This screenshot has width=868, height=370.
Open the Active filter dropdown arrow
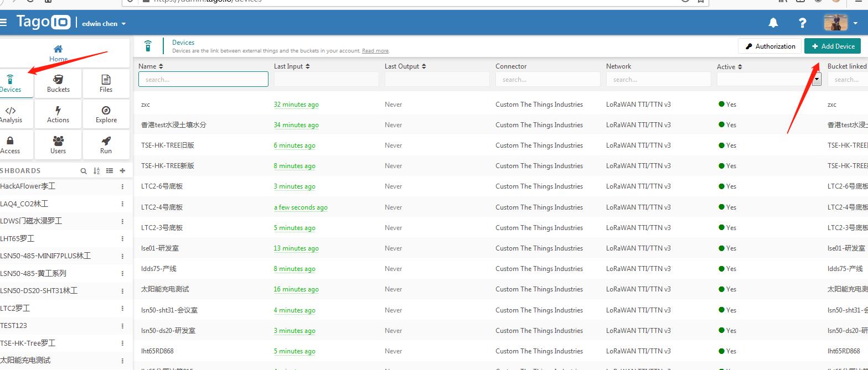pos(817,80)
